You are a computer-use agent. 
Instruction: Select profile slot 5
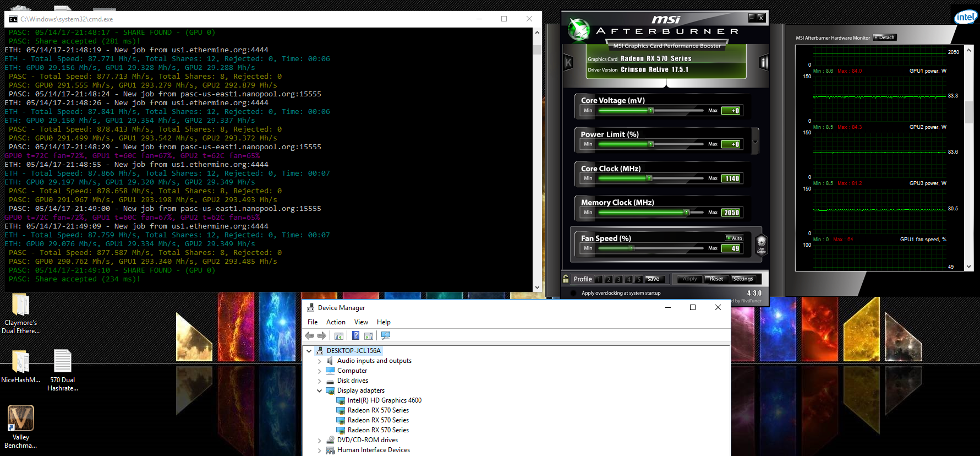click(x=638, y=279)
